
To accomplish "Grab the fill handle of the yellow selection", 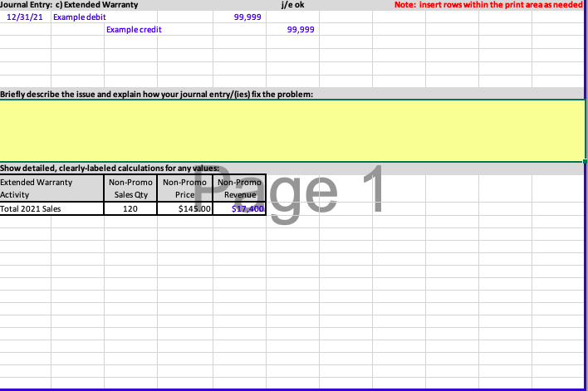I will point(585,162).
